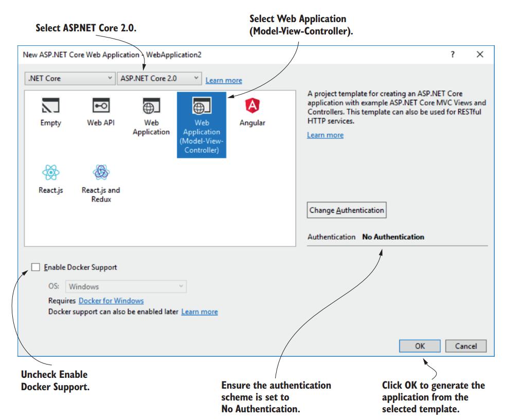505x420 pixels.
Task: Pick the plain Web Application template icon
Action: click(x=151, y=105)
